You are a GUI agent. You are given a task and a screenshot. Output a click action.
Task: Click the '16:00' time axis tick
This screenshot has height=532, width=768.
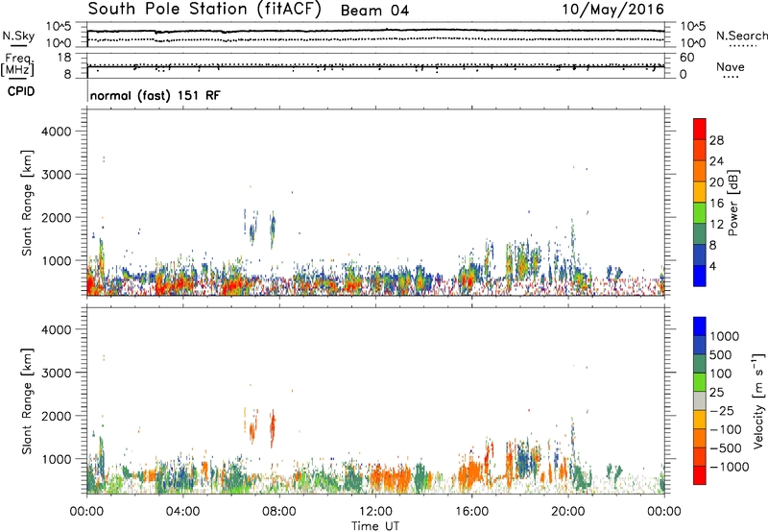click(x=471, y=512)
